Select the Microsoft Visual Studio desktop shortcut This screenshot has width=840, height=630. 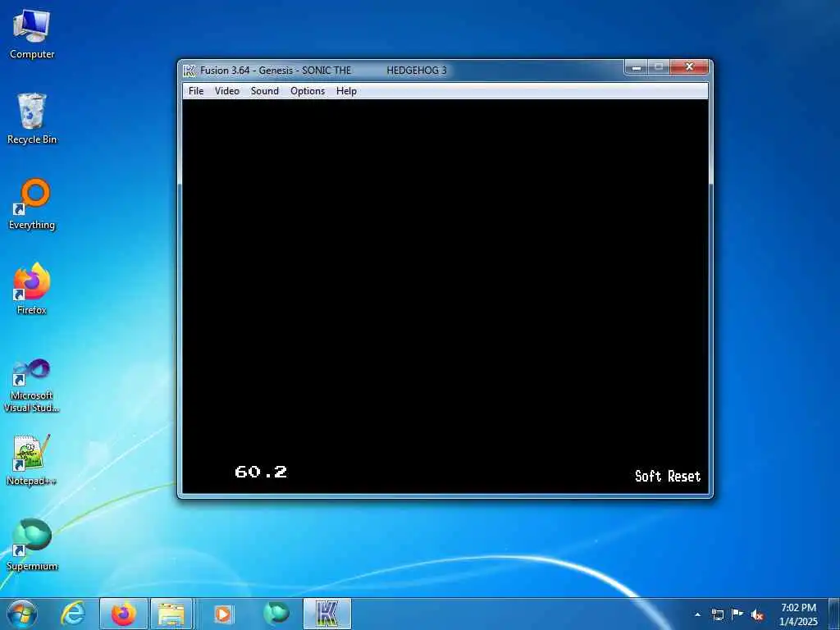[x=32, y=386]
